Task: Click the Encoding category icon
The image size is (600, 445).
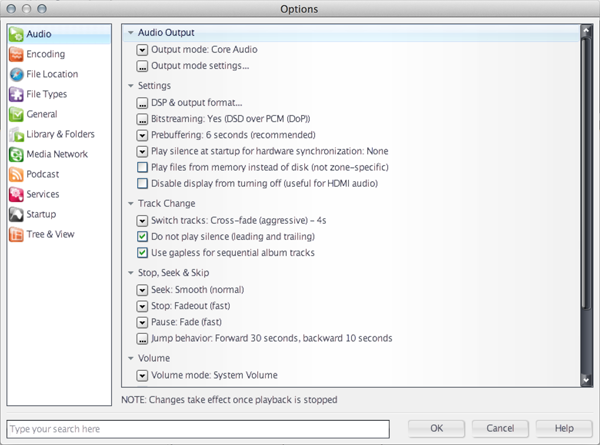Action: 16,54
